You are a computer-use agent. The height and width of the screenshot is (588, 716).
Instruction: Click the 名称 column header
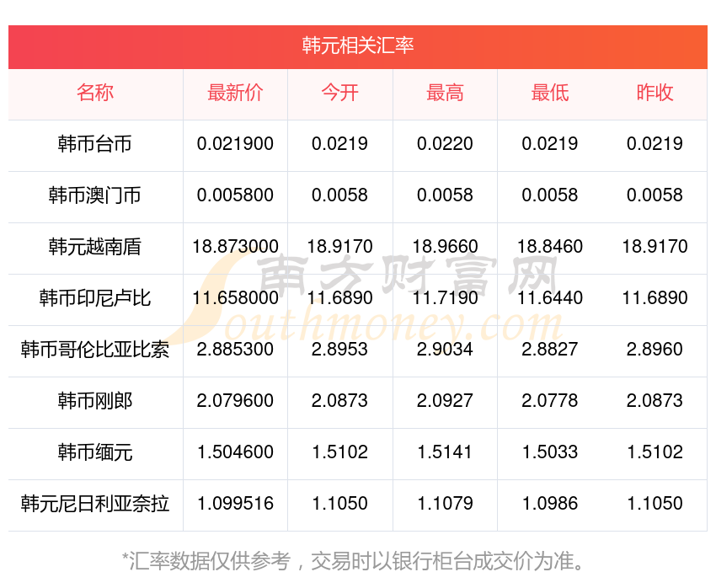(95, 93)
